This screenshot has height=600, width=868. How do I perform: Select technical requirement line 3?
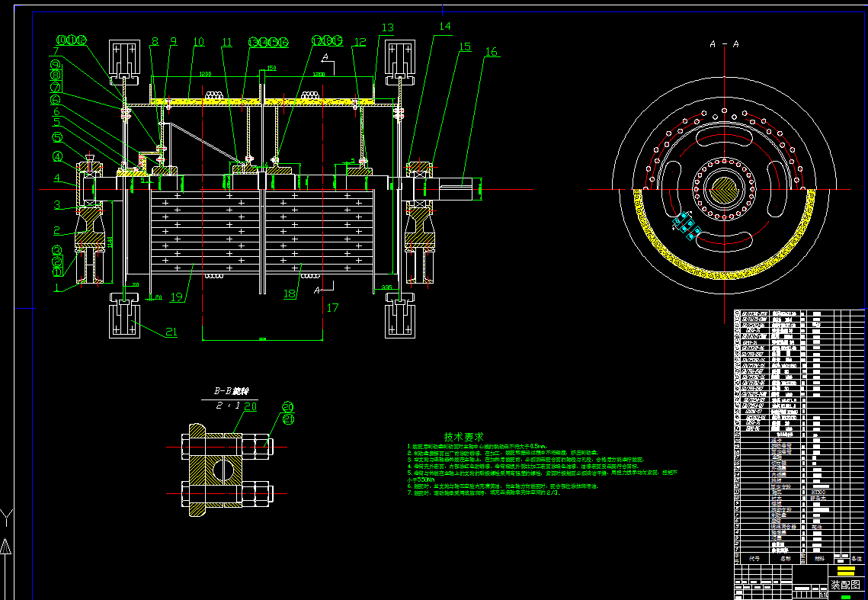click(525, 460)
